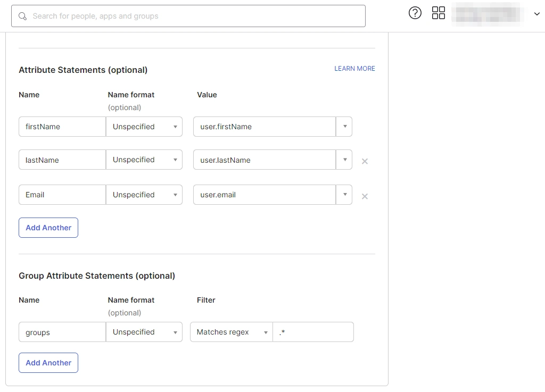Image resolution: width=545 pixels, height=392 pixels.
Task: Edit the regex filter value field
Action: pos(313,332)
